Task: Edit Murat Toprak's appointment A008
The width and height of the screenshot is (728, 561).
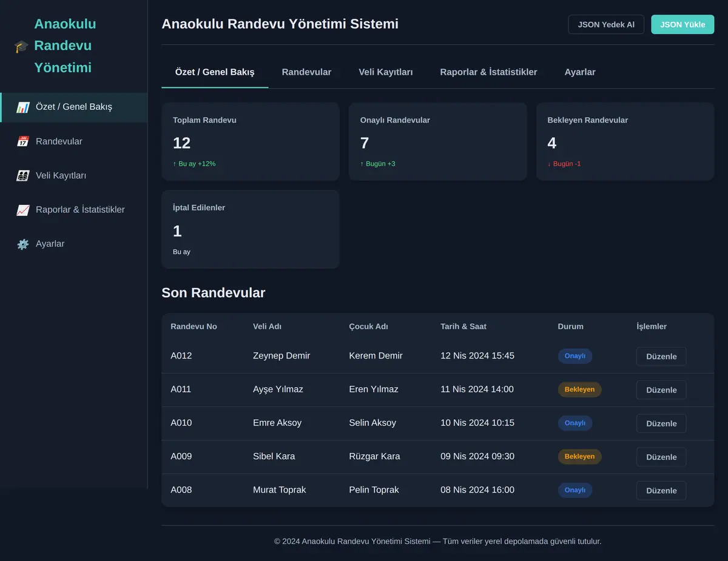Action: click(661, 491)
